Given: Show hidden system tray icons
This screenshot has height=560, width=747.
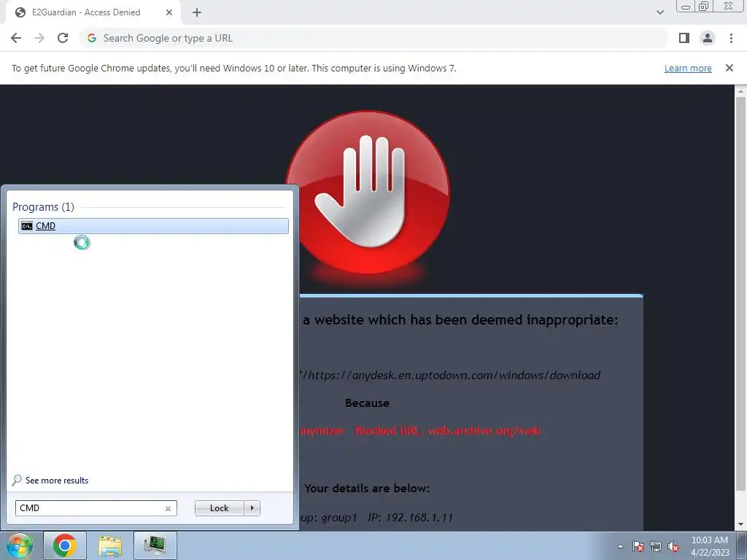Looking at the screenshot, I should [x=620, y=546].
